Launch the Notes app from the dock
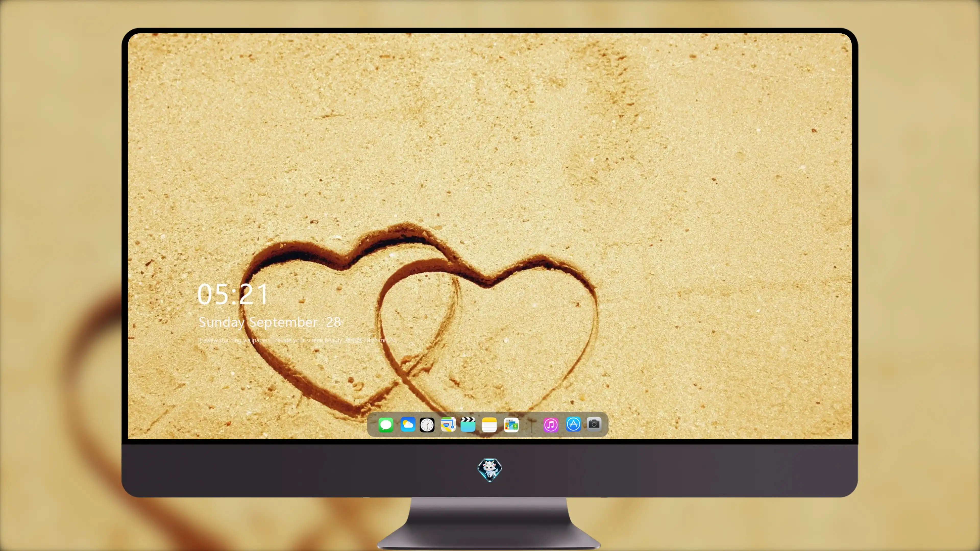The image size is (980, 551). point(489,425)
